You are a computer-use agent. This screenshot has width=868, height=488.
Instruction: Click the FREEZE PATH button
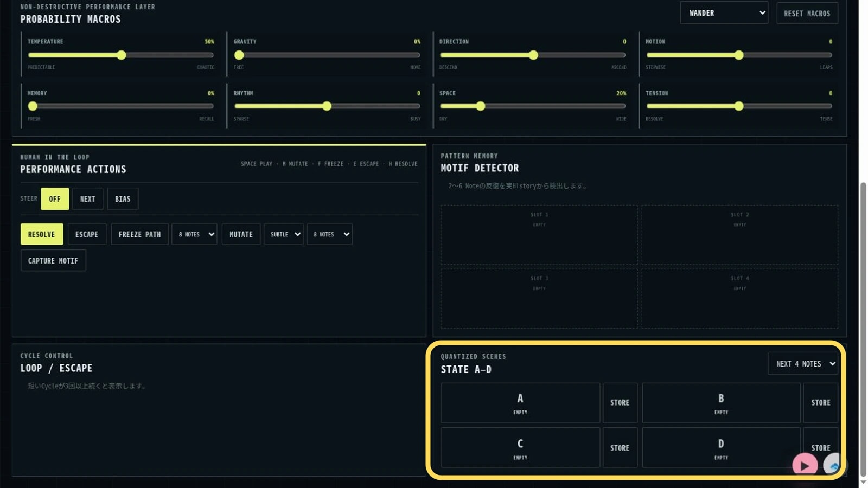tap(139, 234)
